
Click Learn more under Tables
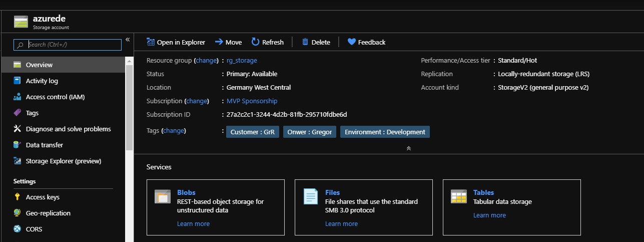tap(489, 215)
